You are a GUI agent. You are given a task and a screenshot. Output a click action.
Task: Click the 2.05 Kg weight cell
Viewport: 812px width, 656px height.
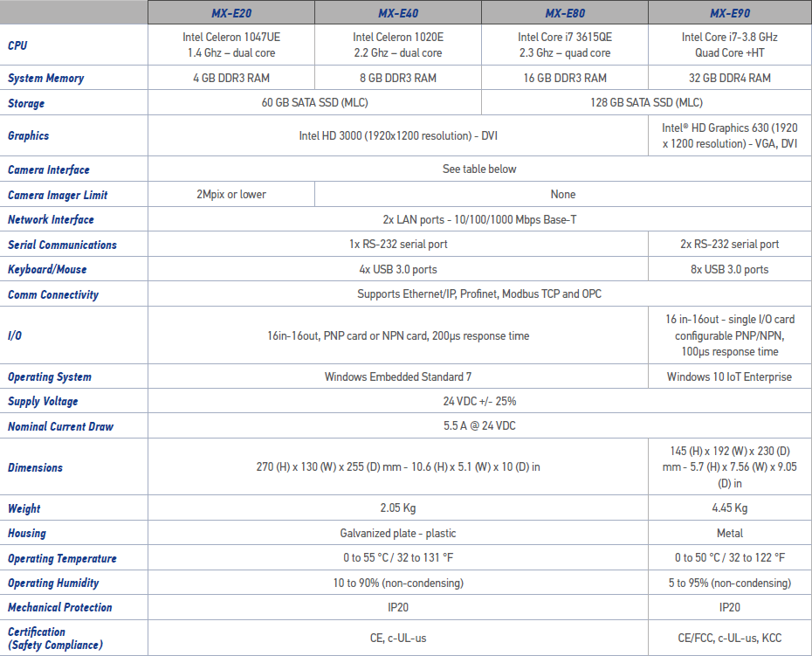pos(398,508)
